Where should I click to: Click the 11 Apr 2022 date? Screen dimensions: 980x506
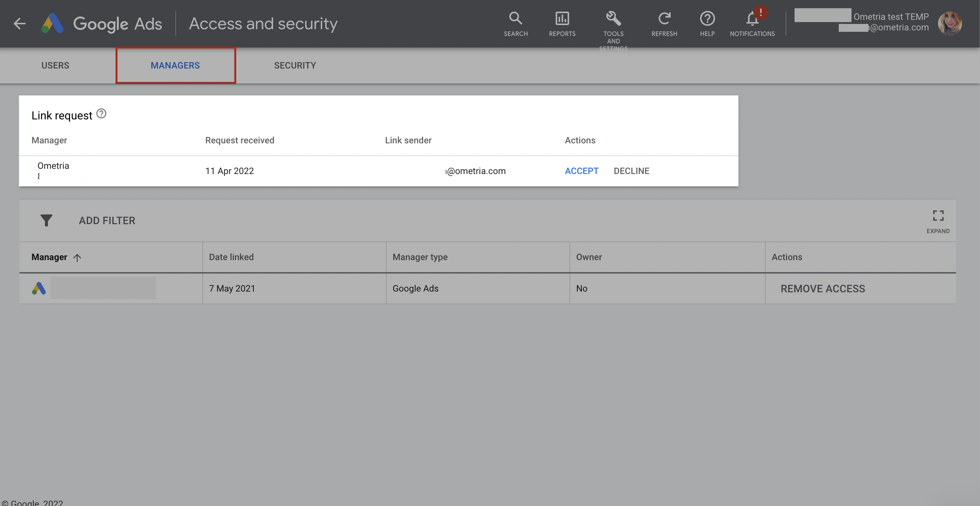pos(229,171)
